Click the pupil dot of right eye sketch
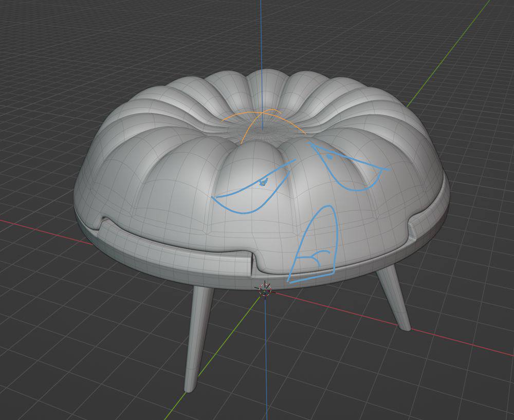This screenshot has width=514, height=420. click(x=329, y=155)
